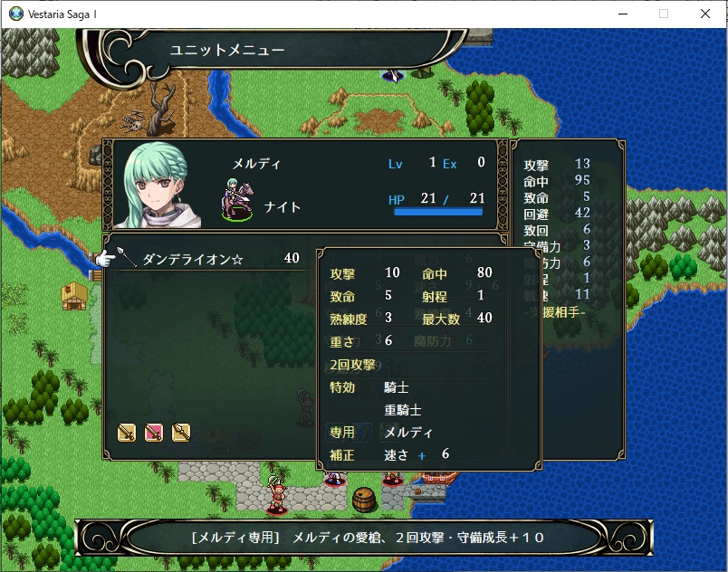Click weapon 攻撃 10 in detail popup
The height and width of the screenshot is (572, 728).
click(365, 273)
